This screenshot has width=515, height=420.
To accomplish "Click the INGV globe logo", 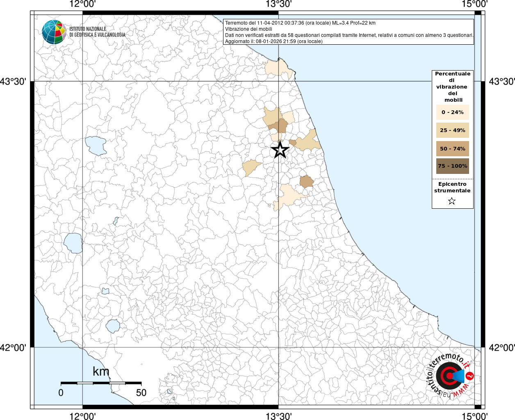I will [x=54, y=32].
